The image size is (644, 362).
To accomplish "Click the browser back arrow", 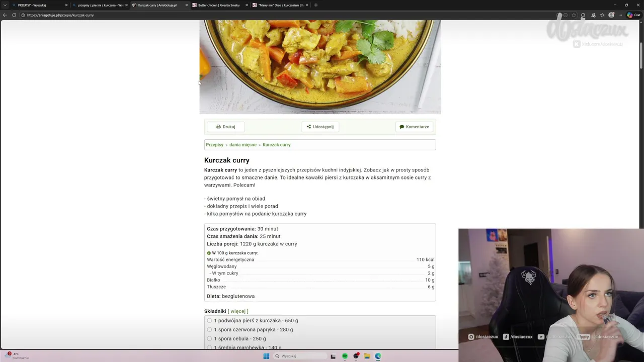I will [5, 15].
